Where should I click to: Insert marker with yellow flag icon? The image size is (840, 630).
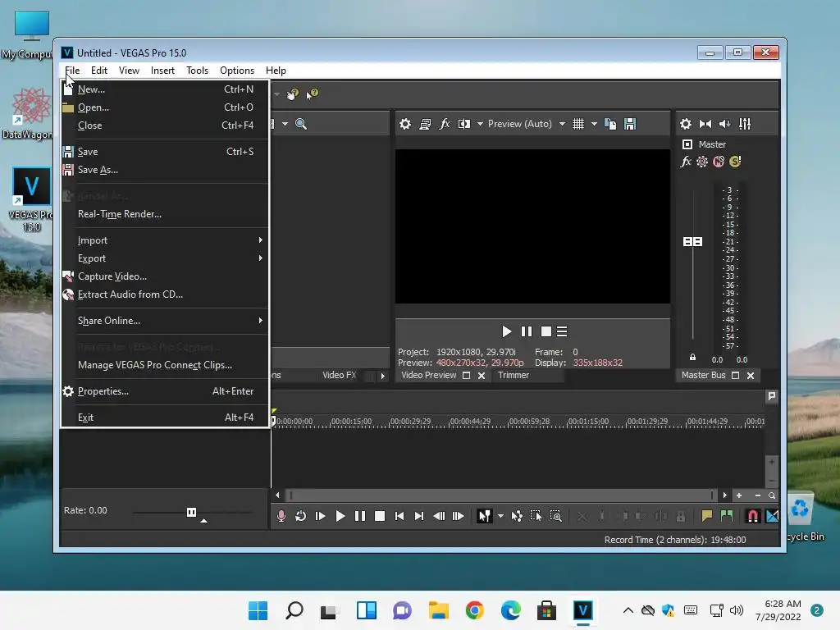706,516
